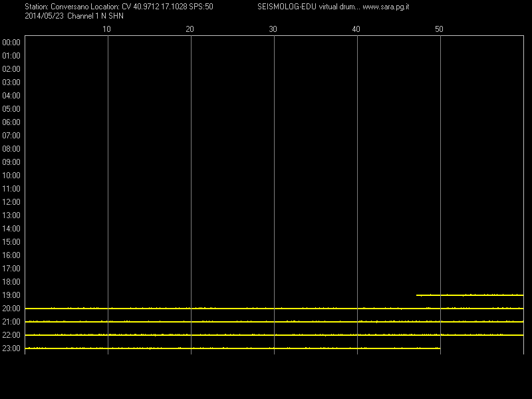Click the www.sara.pg.it website text
532x399 pixels.
(386, 7)
